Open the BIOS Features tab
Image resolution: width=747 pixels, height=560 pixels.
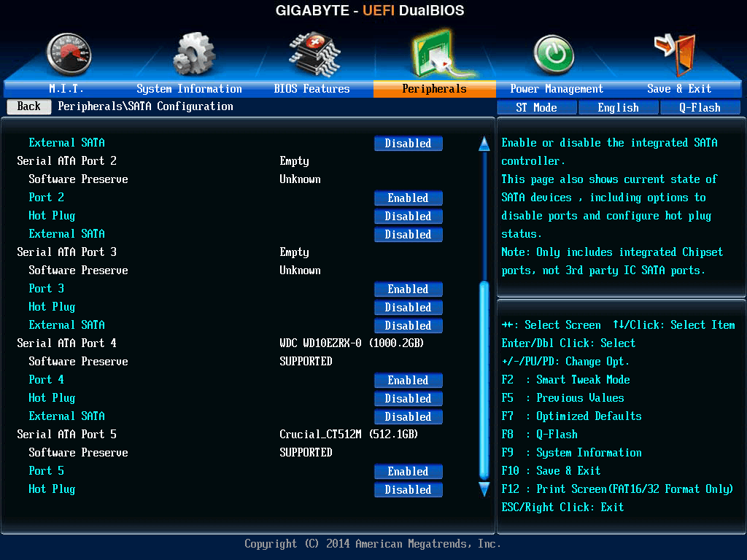(x=311, y=88)
